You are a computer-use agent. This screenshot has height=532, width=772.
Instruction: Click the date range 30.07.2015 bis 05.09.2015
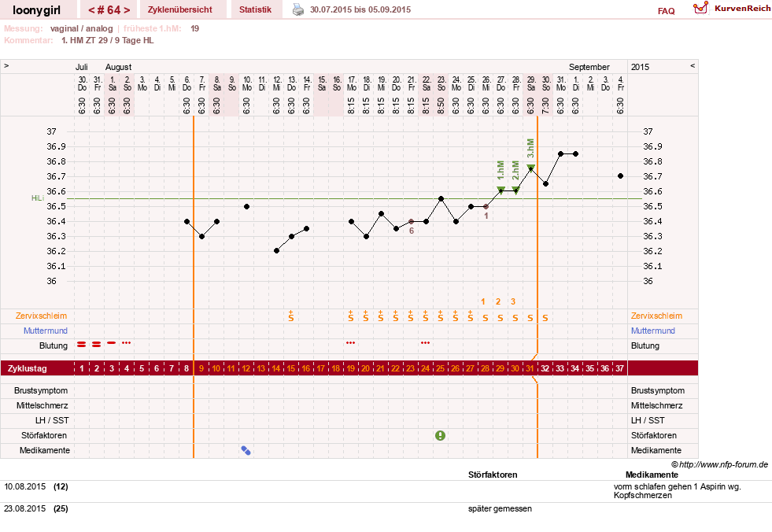click(360, 9)
